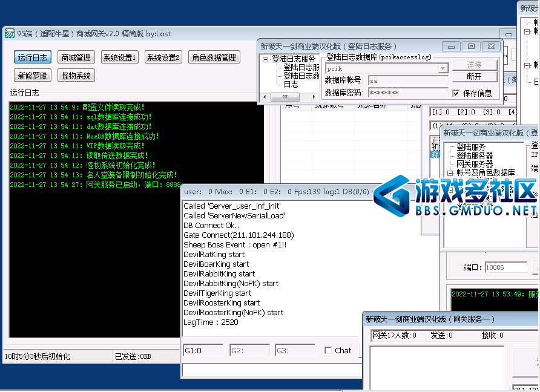This screenshot has height=392, width=540.
Task: Click the 'DB Connect Ok..' log line
Action: [x=211, y=226]
